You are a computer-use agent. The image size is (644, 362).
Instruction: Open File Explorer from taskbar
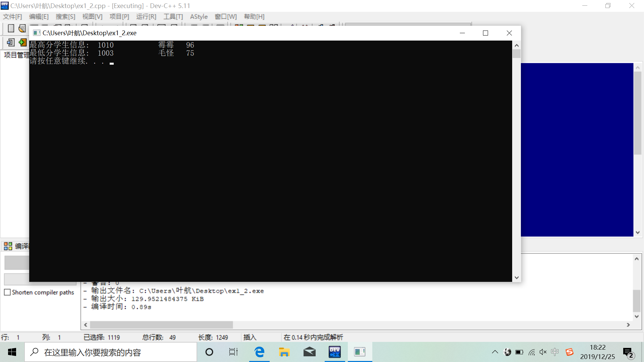pos(284,352)
